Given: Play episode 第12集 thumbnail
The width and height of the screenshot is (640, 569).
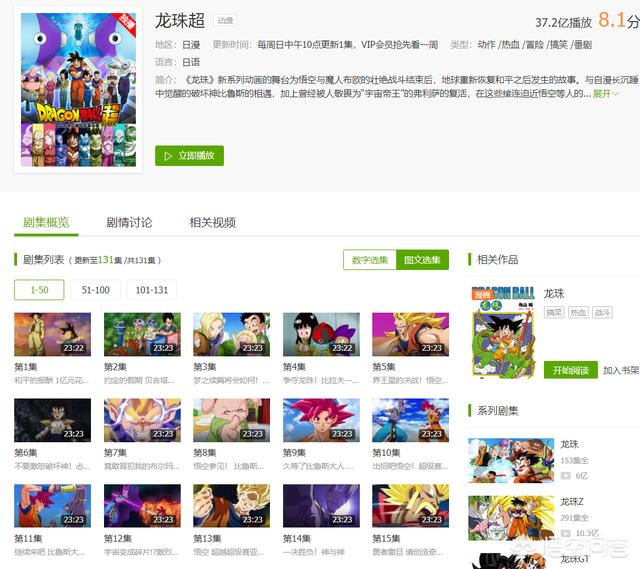Looking at the screenshot, I should pos(142,506).
